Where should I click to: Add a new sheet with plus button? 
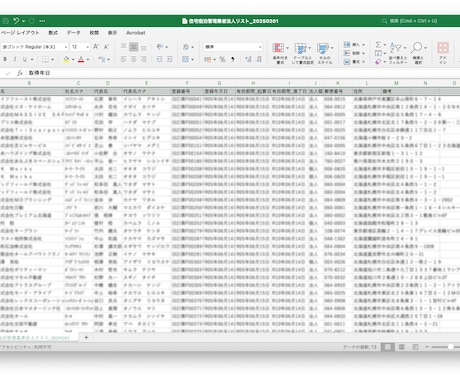(86, 337)
